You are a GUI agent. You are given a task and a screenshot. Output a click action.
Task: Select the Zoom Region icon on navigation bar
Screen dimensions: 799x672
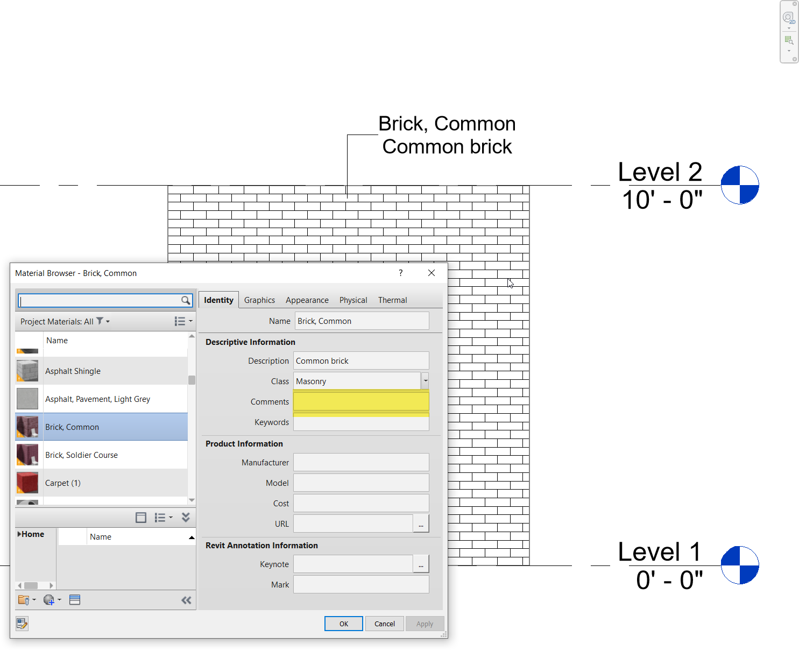[788, 40]
